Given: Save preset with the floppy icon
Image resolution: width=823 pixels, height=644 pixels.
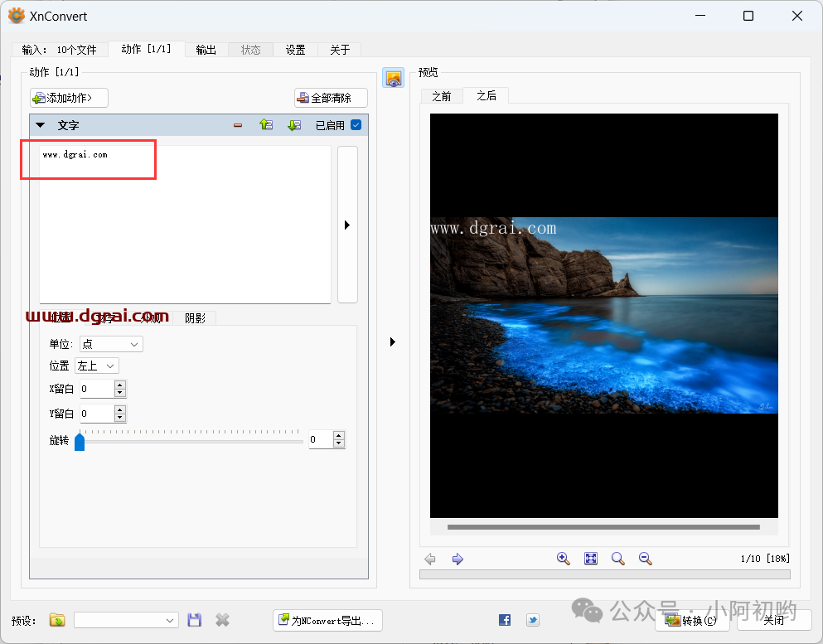Looking at the screenshot, I should point(195,621).
